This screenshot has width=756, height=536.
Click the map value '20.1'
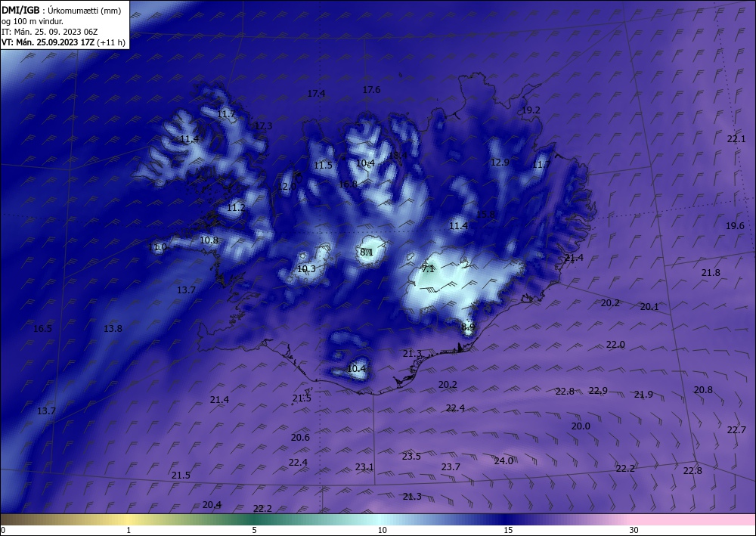[649, 307]
